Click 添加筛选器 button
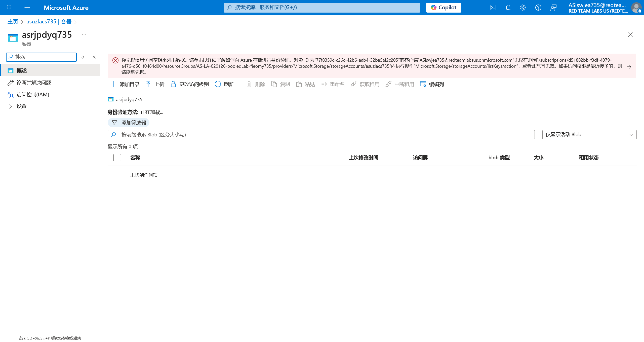 point(129,123)
